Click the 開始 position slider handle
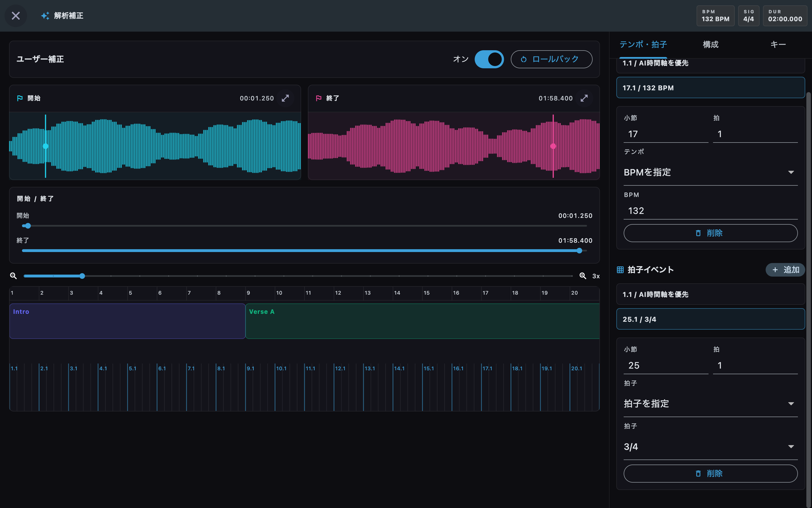812x508 pixels. (28, 226)
